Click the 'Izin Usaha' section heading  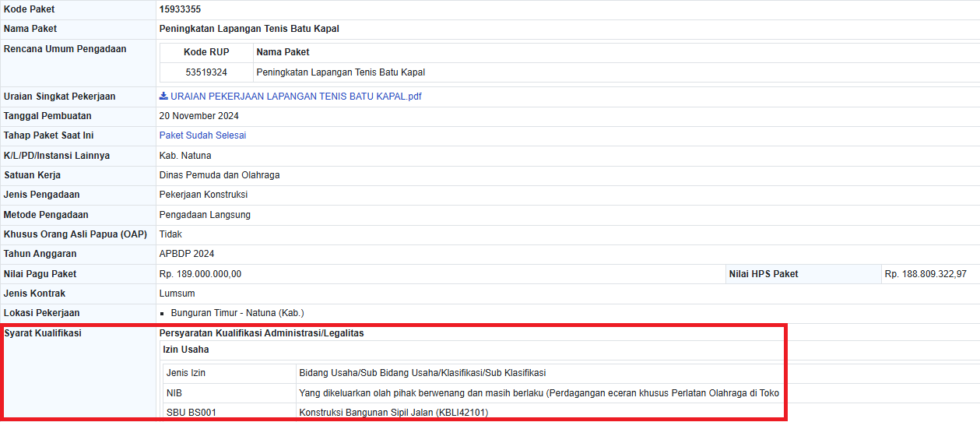point(185,350)
